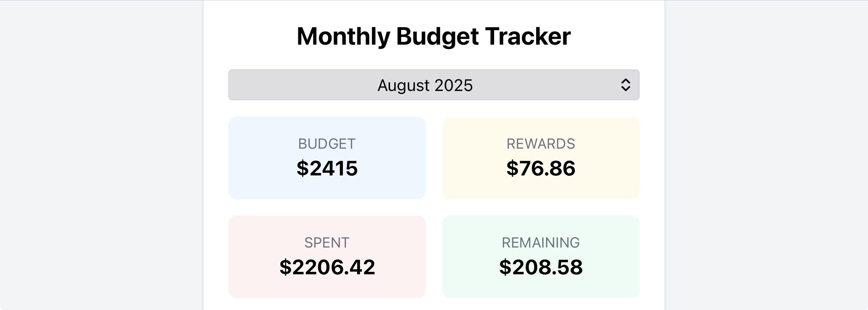Select the $76.86 rewards amount
The image size is (868, 310).
point(541,168)
